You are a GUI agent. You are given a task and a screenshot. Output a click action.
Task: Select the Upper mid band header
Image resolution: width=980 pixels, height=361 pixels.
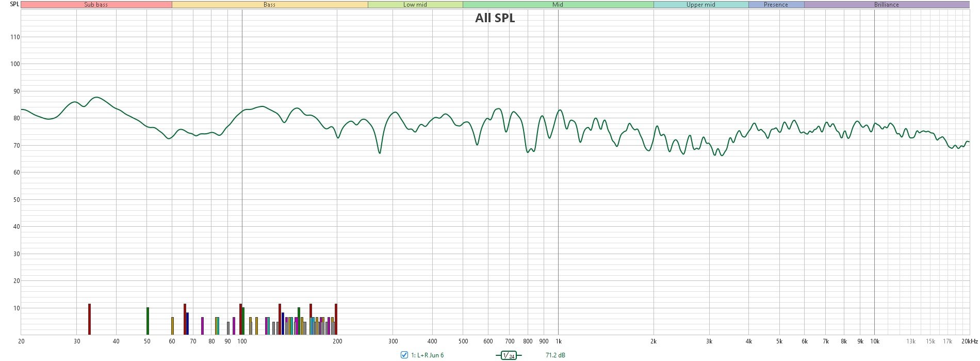pyautogui.click(x=700, y=5)
